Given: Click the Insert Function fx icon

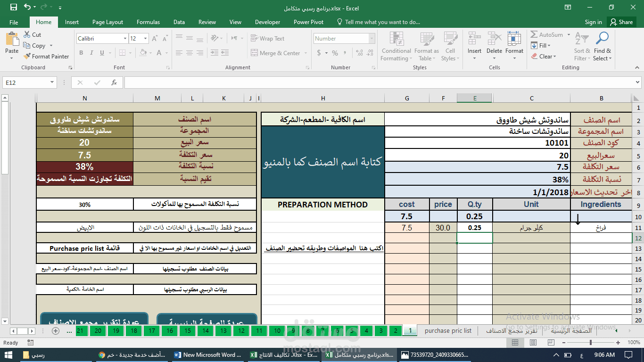Looking at the screenshot, I should pos(114,82).
